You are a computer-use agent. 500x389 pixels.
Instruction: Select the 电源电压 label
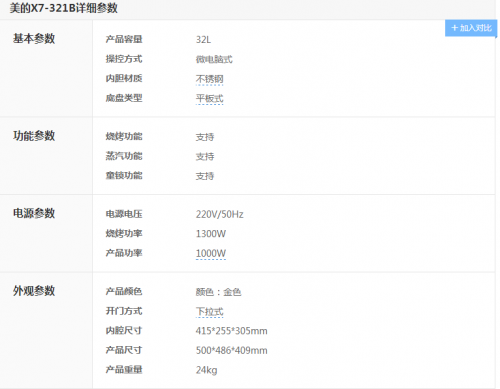(124, 214)
